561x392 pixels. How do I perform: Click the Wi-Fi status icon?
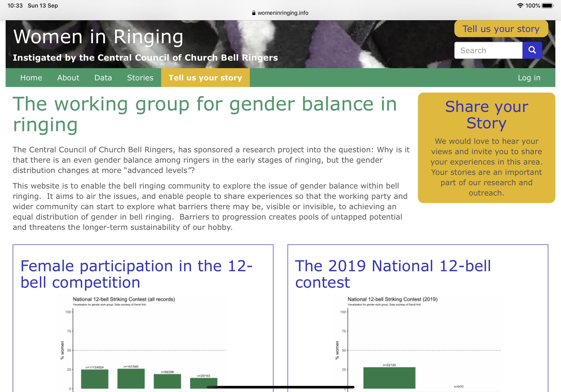click(x=521, y=5)
